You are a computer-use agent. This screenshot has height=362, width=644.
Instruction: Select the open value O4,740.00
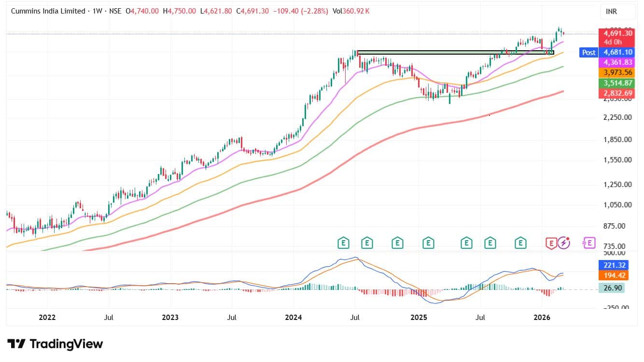[x=143, y=11]
